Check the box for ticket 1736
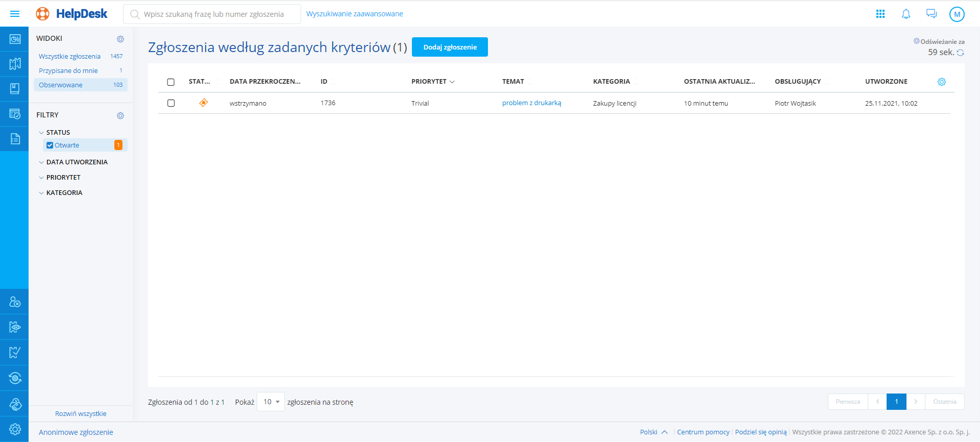This screenshot has height=442, width=980. click(x=171, y=103)
